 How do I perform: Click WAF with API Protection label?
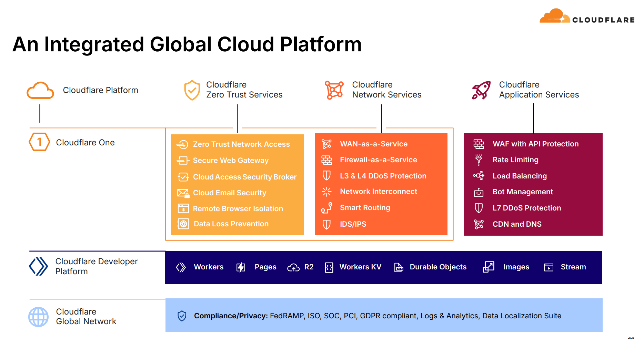[535, 144]
